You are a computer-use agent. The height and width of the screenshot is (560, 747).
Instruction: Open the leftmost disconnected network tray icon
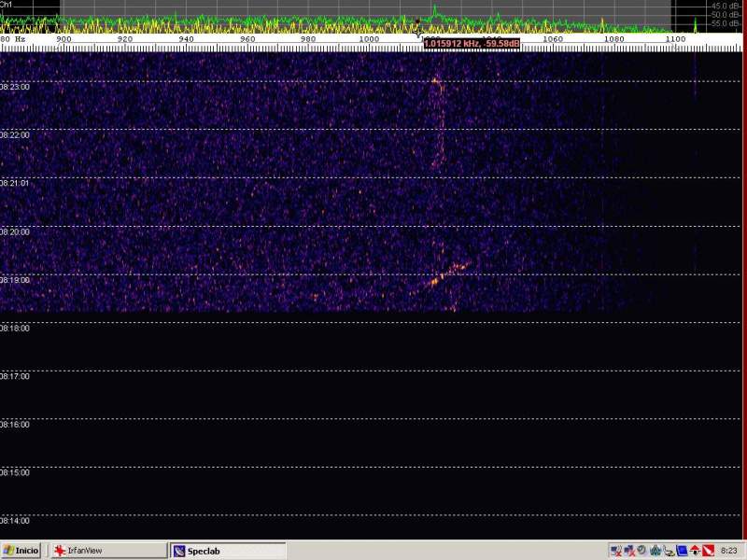pos(616,551)
